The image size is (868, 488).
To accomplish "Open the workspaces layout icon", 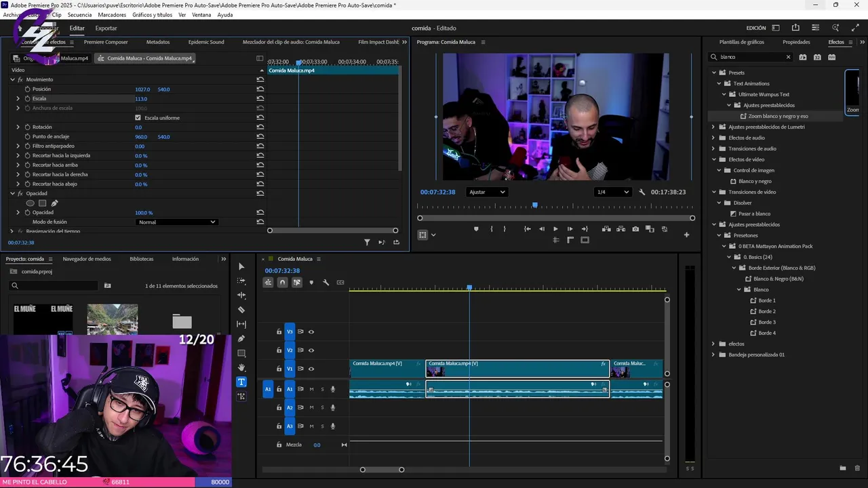I will pos(775,28).
